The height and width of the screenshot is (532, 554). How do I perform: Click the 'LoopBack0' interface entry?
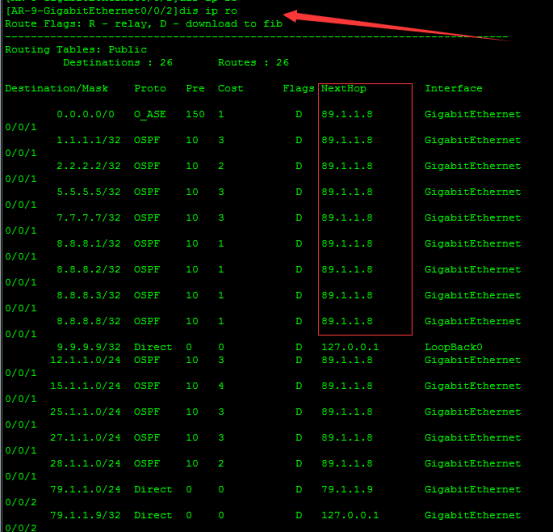(x=454, y=347)
